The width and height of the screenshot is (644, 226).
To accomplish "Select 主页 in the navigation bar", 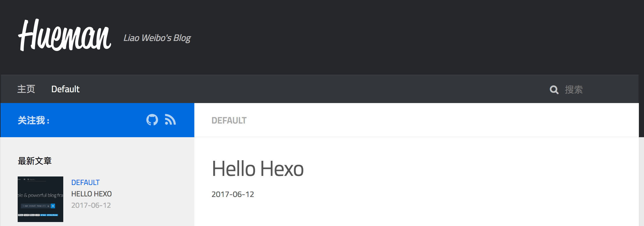I will [26, 89].
